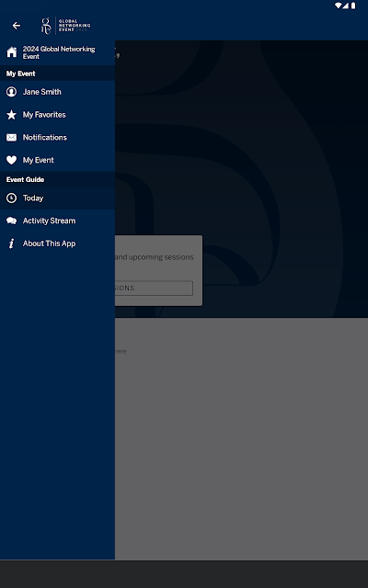Viewport: 368px width, 588px height.
Task: Open the 2024 Global Networking Event menu item
Action: point(57,52)
